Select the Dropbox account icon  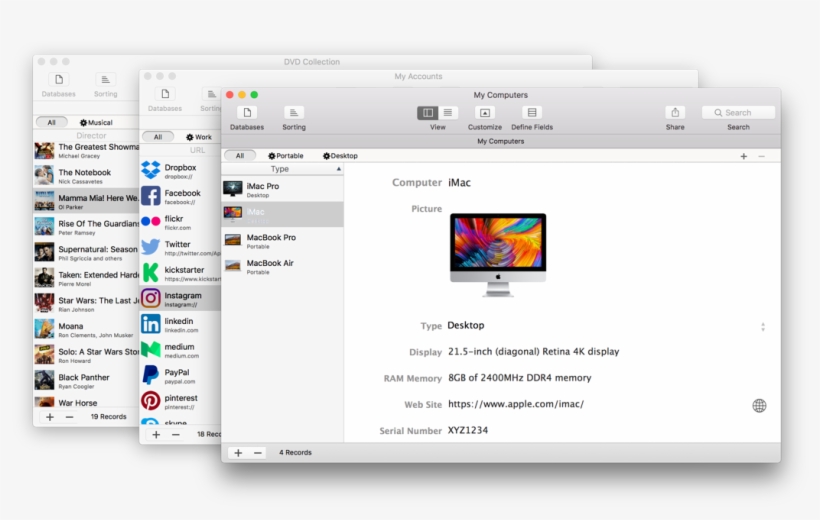point(151,170)
